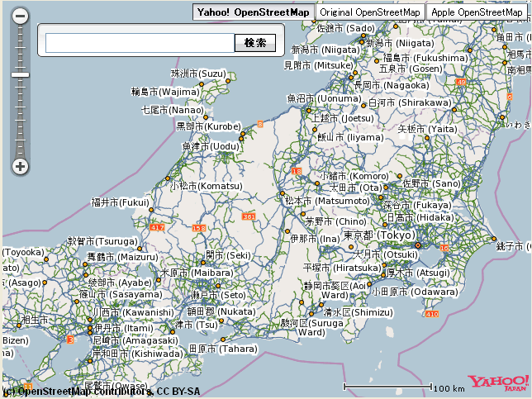Click the route 417 road shield

(157, 226)
